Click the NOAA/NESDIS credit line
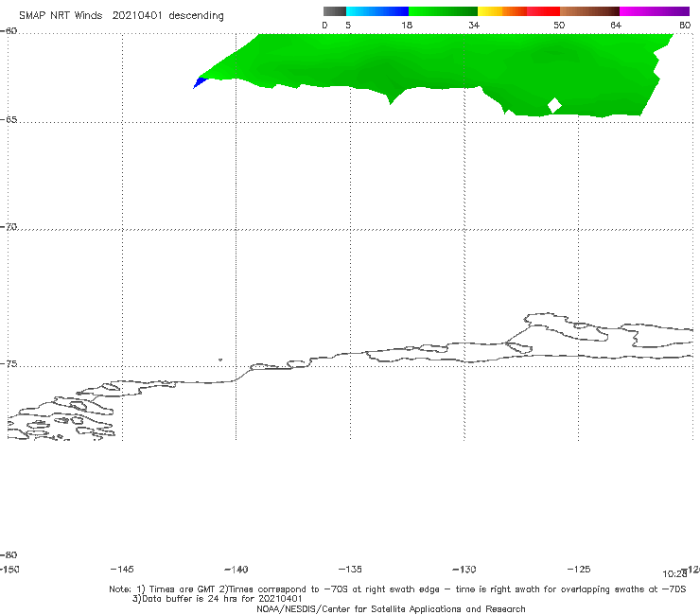 391,608
